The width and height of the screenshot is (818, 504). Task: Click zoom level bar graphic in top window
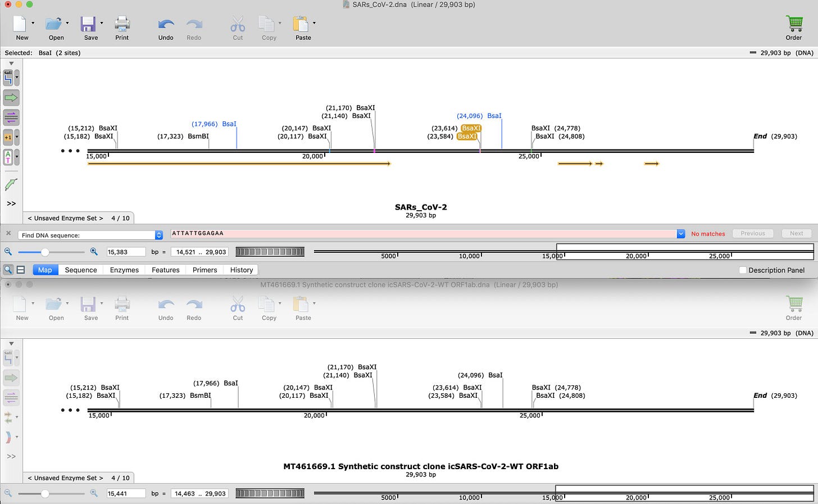click(x=270, y=252)
